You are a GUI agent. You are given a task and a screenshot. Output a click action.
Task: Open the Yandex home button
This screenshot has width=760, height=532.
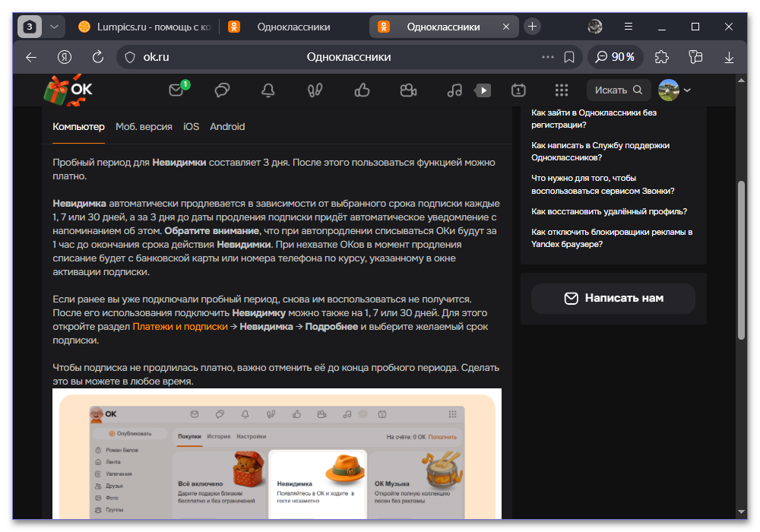click(65, 57)
